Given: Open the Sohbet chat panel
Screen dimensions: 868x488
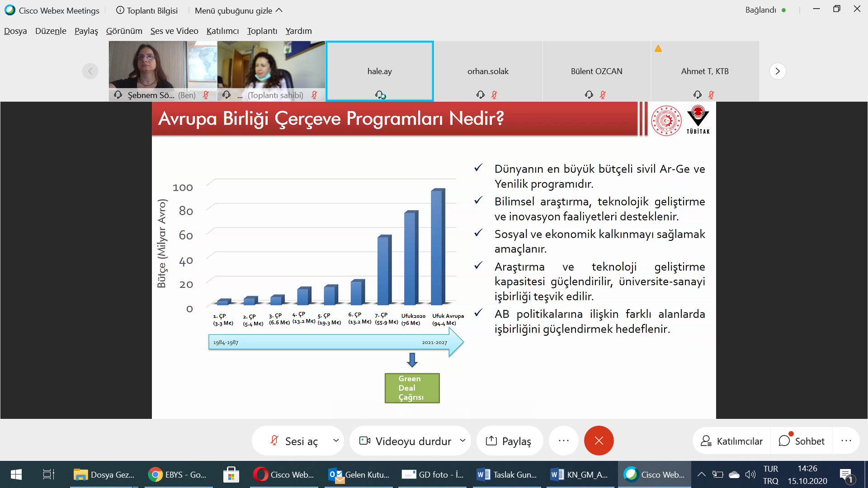Looking at the screenshot, I should click(802, 441).
